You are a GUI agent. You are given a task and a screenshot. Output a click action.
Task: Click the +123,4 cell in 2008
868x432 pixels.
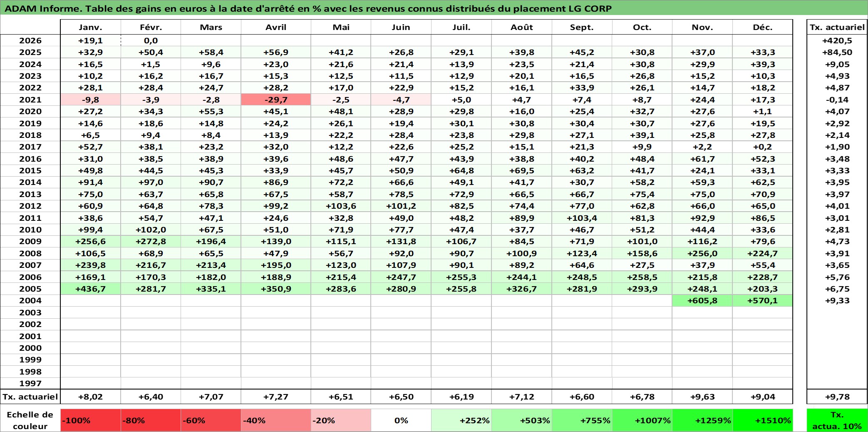582,253
